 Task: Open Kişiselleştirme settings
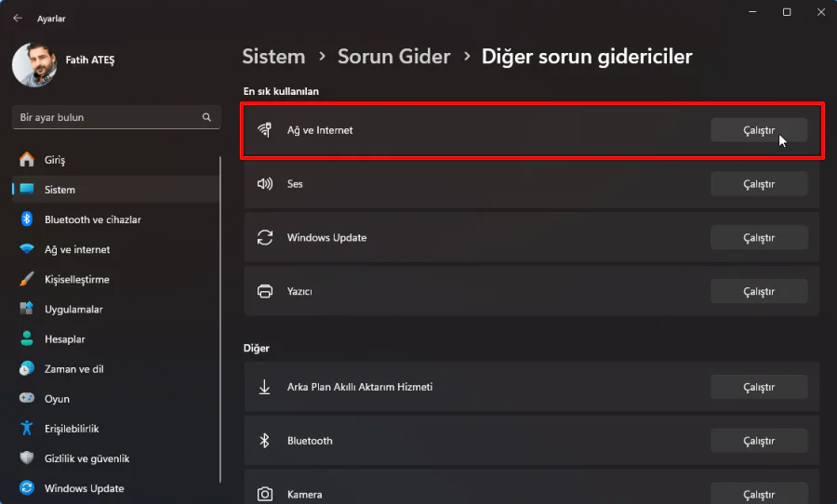(116, 279)
